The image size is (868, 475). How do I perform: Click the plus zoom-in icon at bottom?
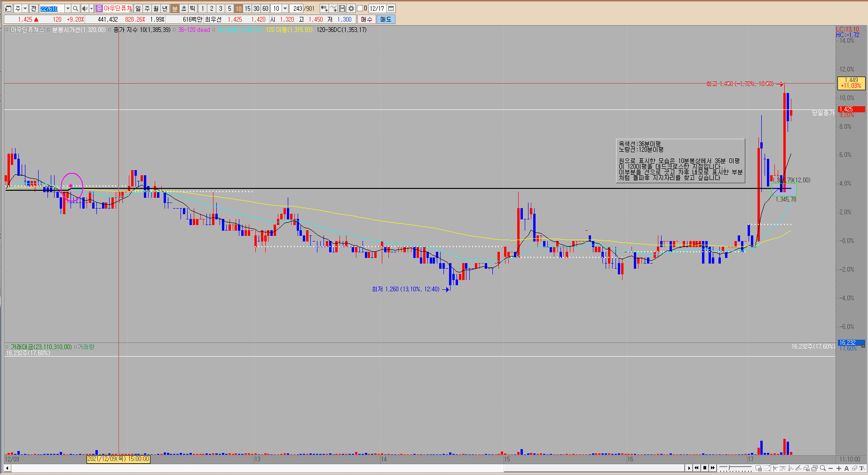(x=838, y=468)
